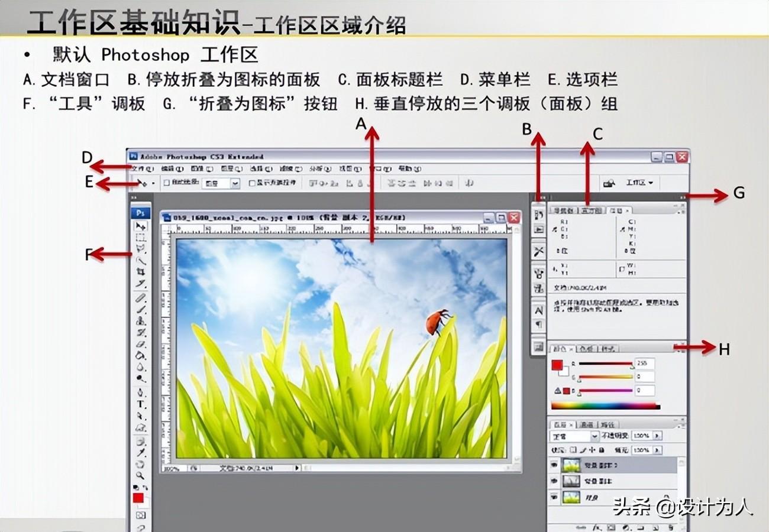The image size is (769, 532).
Task: Open the 工作区 workspace dropdown
Action: [x=639, y=183]
